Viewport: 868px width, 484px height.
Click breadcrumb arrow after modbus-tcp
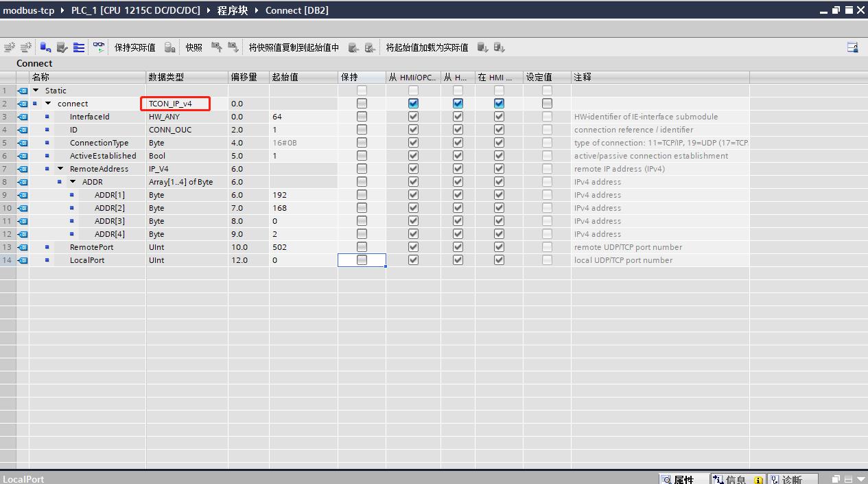coord(62,10)
